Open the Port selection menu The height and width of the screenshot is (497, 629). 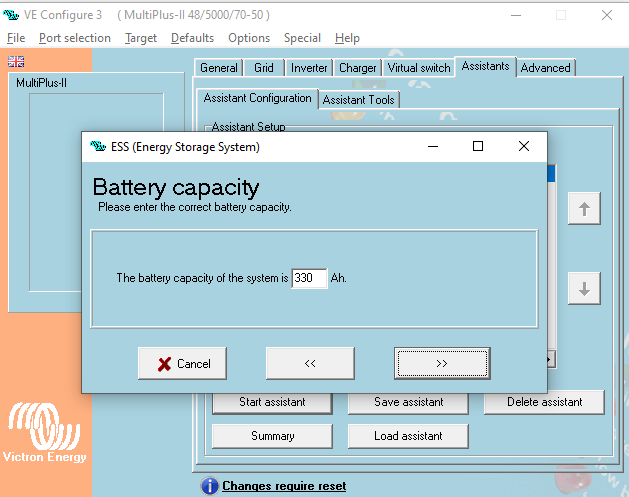pyautogui.click(x=75, y=38)
